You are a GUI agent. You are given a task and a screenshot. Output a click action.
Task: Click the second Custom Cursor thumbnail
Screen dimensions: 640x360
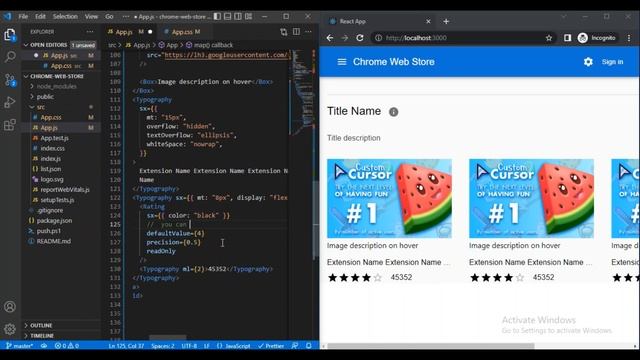pos(531,198)
